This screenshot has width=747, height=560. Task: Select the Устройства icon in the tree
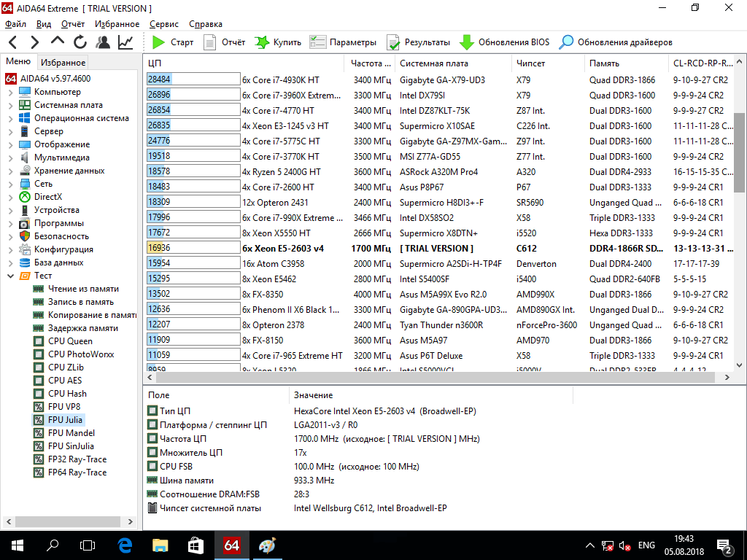click(24, 210)
